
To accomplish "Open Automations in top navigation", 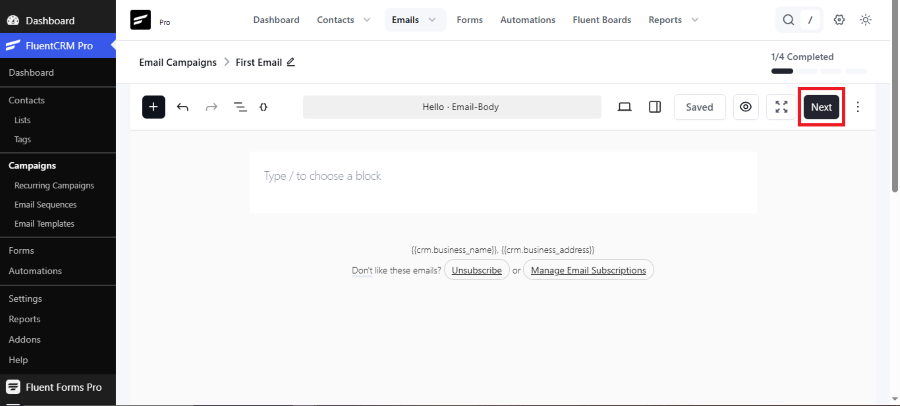I will 528,20.
